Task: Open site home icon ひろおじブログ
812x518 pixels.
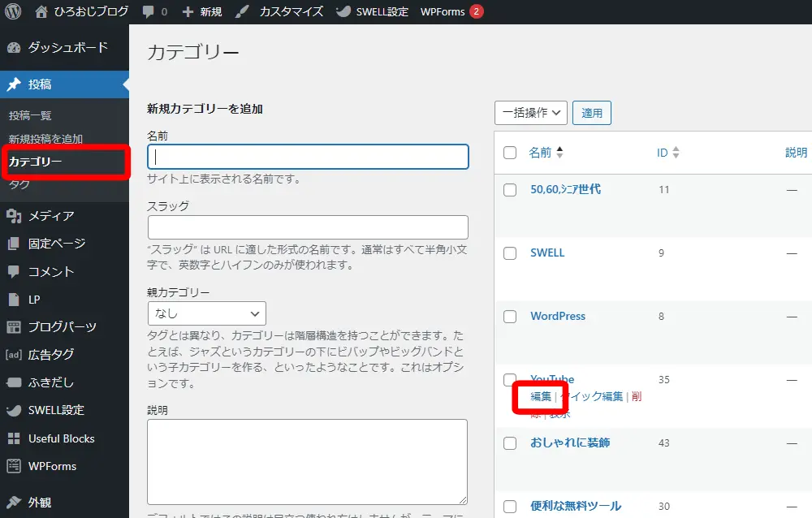Action: (41, 11)
